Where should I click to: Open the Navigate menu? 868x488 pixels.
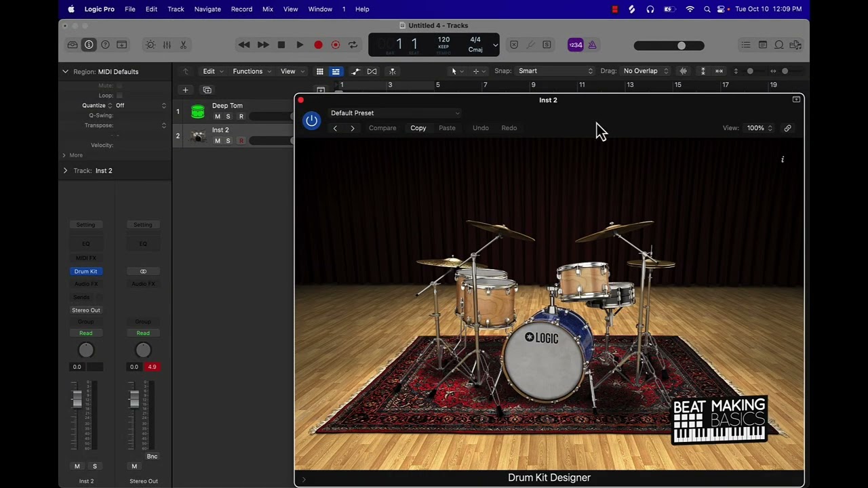tap(208, 9)
